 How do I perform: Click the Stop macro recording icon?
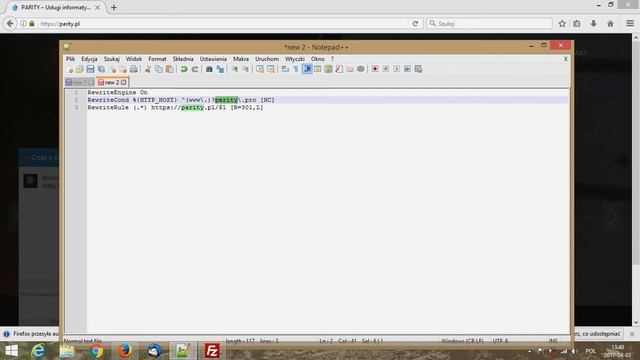(386, 69)
